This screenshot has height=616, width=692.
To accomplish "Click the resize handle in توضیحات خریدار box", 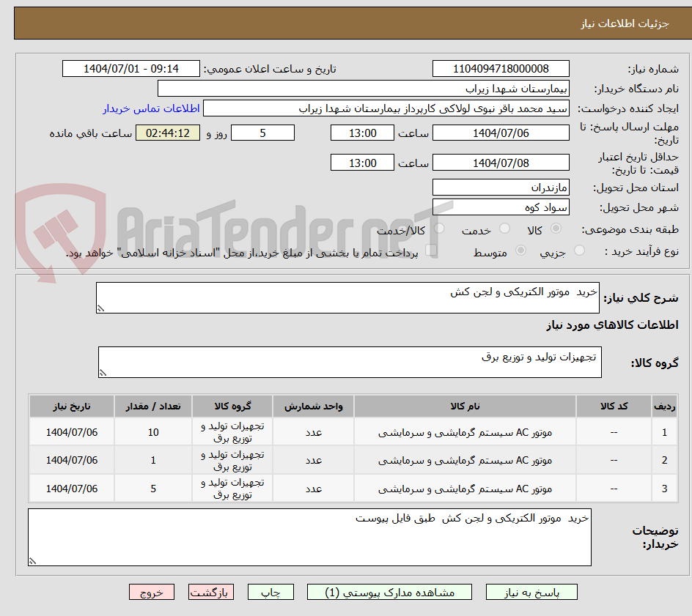I will [x=34, y=560].
